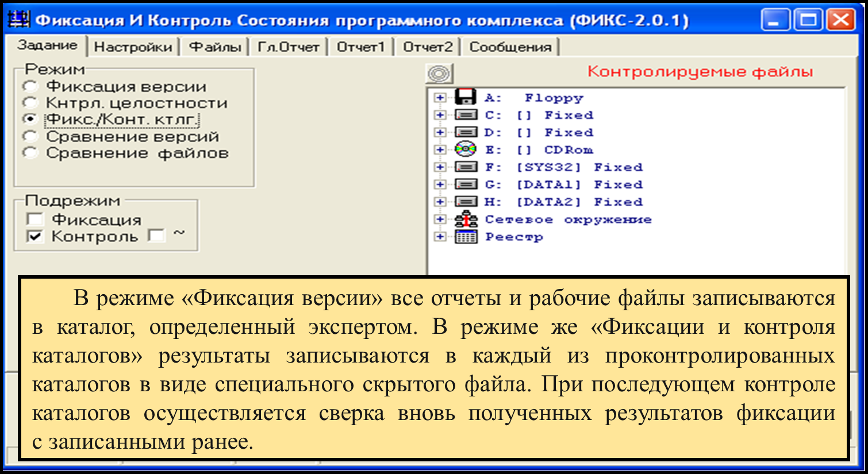Screen dimensions: 868x474
Task: Close the ФИКС-2.0.1 window
Action: (841, 20)
